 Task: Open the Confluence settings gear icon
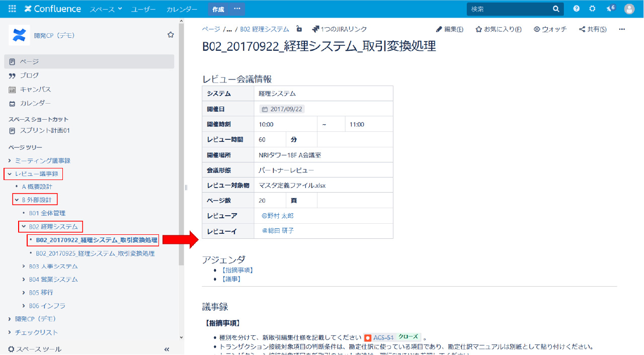click(592, 8)
